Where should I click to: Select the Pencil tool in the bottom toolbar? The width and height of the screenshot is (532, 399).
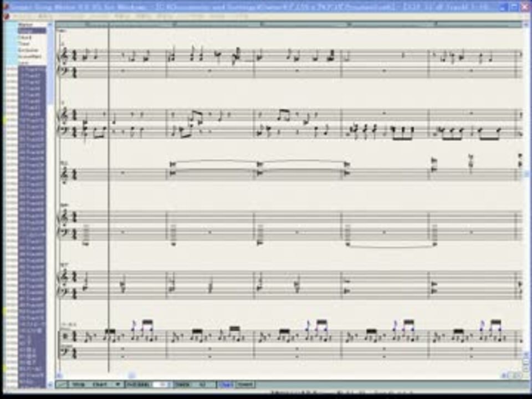click(x=62, y=385)
